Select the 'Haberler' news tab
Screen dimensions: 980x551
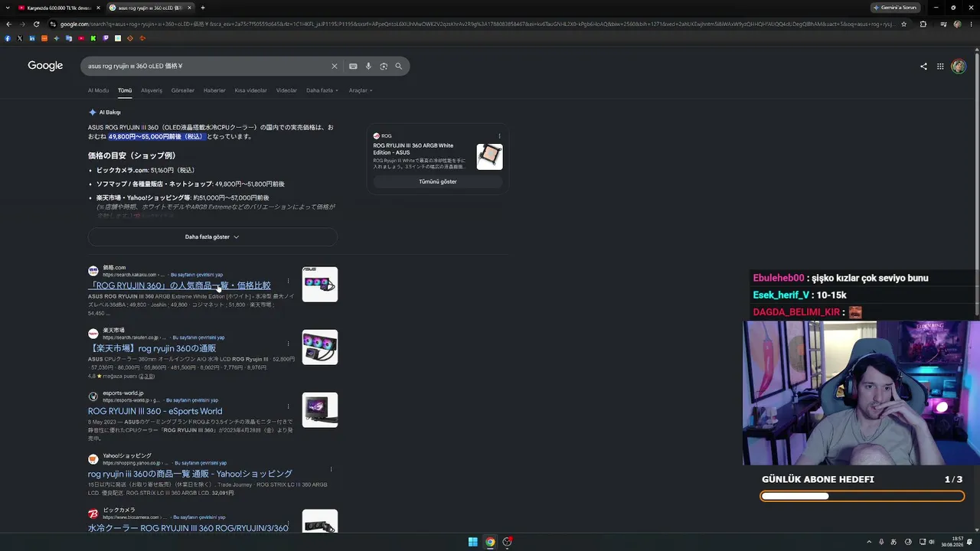coord(214,90)
